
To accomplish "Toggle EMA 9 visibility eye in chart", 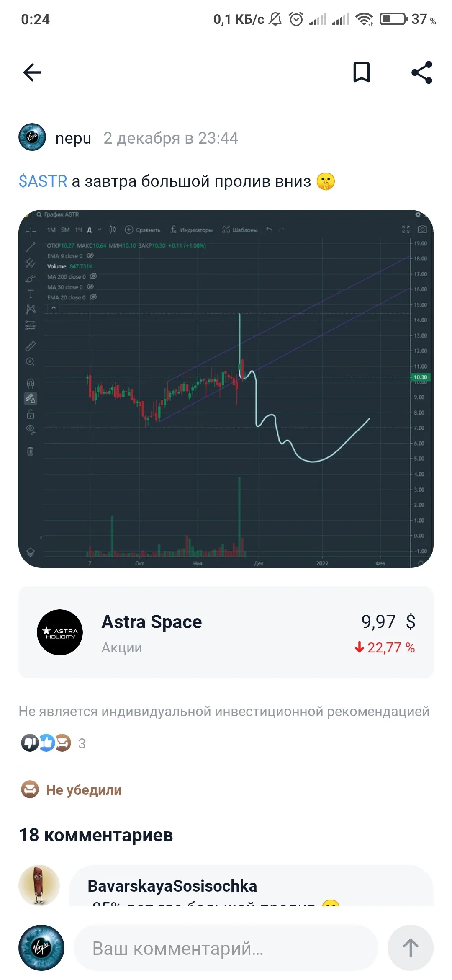I will click(x=90, y=255).
